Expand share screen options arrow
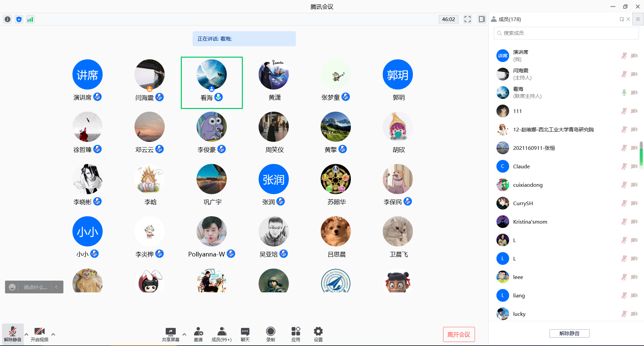This screenshot has width=644, height=346. (184, 334)
